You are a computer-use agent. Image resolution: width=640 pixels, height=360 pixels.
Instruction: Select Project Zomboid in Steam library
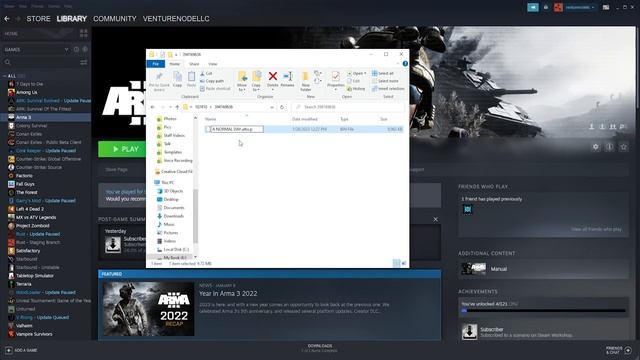(33, 226)
